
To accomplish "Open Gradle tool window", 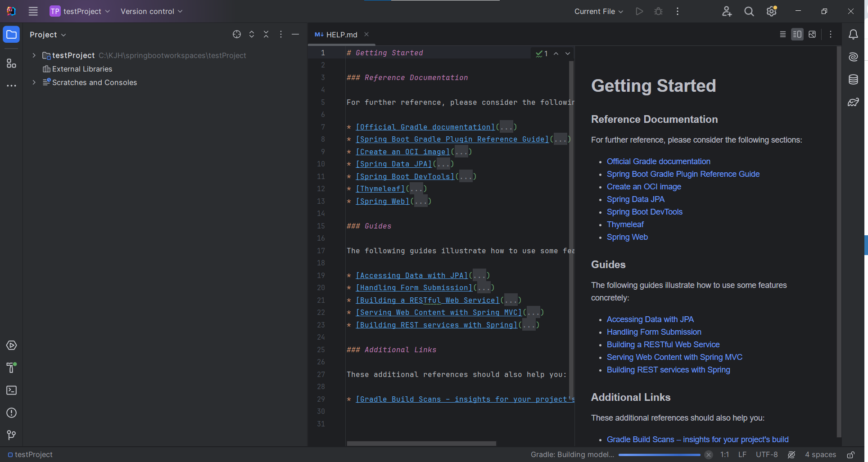I will 853,102.
